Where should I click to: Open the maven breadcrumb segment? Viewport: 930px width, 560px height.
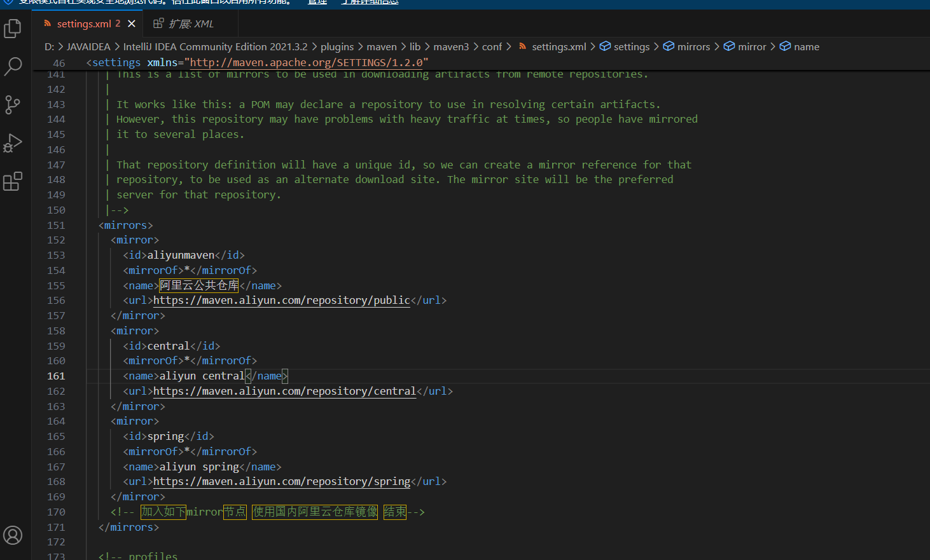pyautogui.click(x=382, y=46)
